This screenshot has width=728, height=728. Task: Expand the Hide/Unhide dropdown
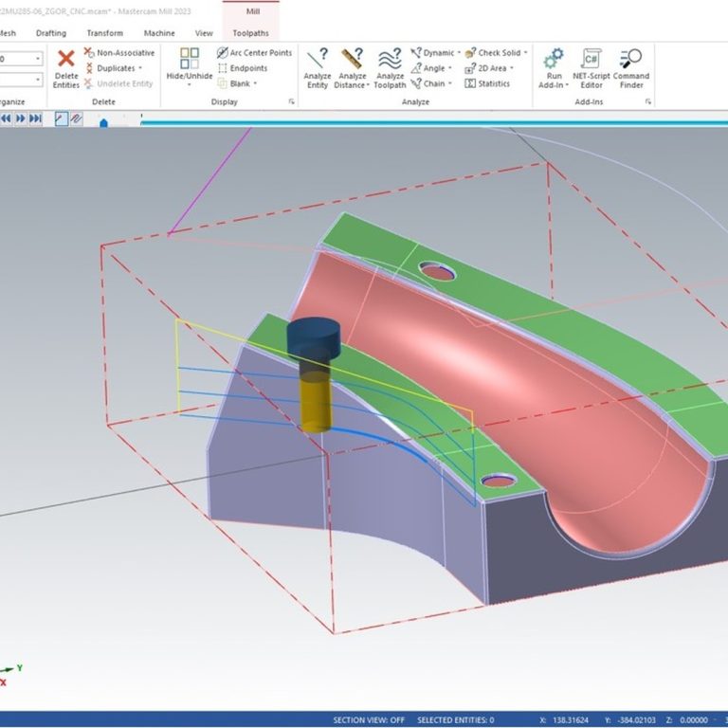pyautogui.click(x=189, y=85)
